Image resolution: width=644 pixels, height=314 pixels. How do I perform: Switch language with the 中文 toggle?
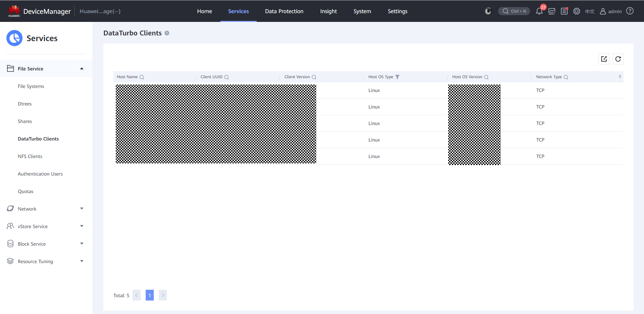589,11
